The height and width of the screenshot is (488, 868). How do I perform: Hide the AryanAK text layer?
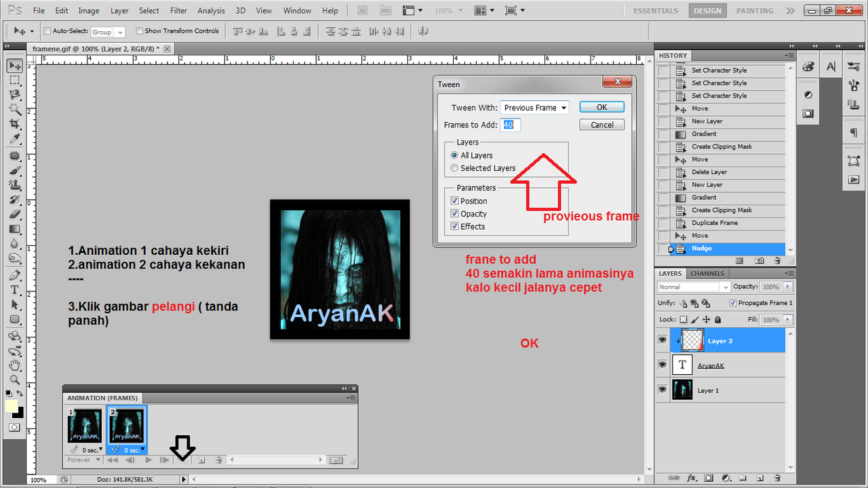[662, 365]
